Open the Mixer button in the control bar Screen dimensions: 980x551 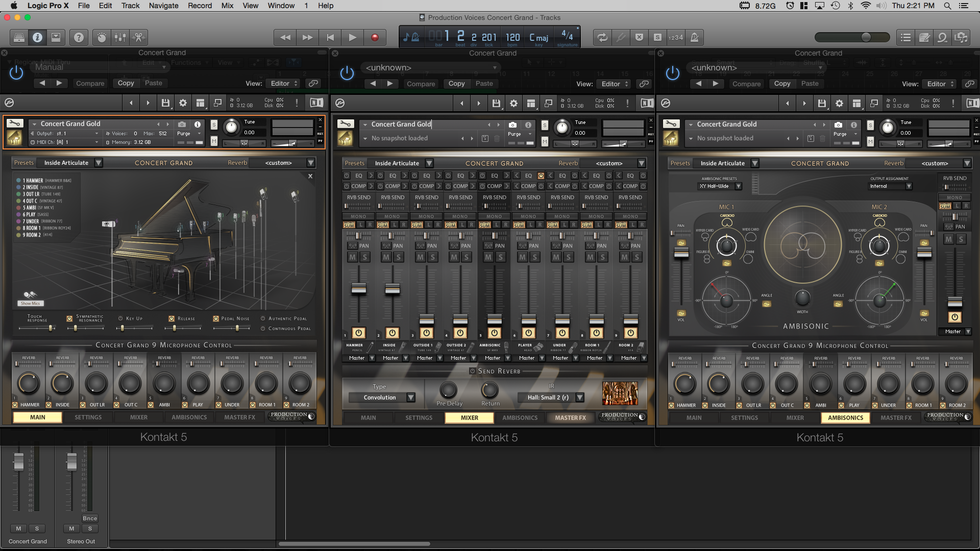point(120,37)
